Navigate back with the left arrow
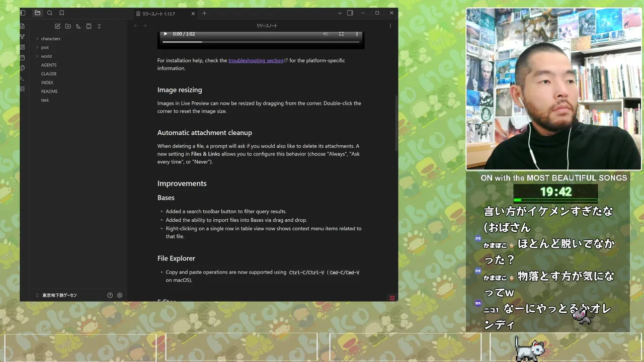This screenshot has height=362, width=644. [136, 26]
